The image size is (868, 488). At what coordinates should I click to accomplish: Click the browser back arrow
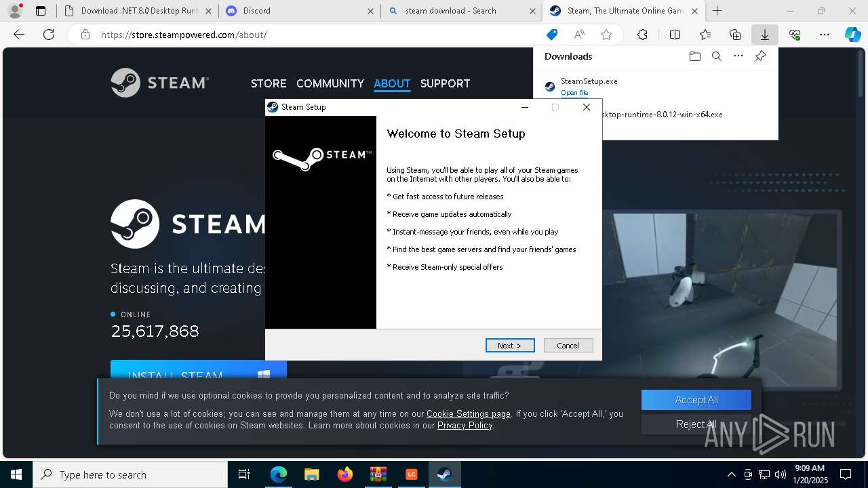tap(19, 35)
